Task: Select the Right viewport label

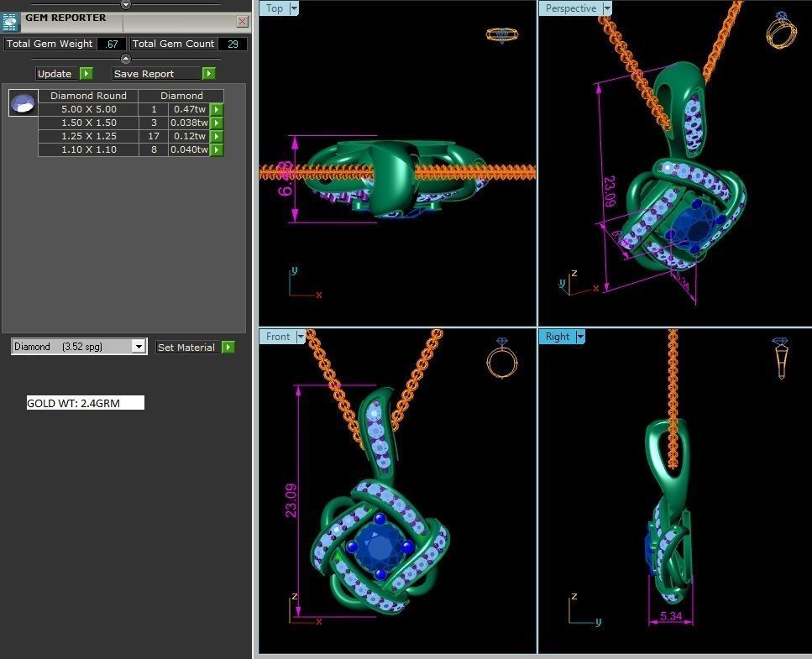Action: [558, 337]
